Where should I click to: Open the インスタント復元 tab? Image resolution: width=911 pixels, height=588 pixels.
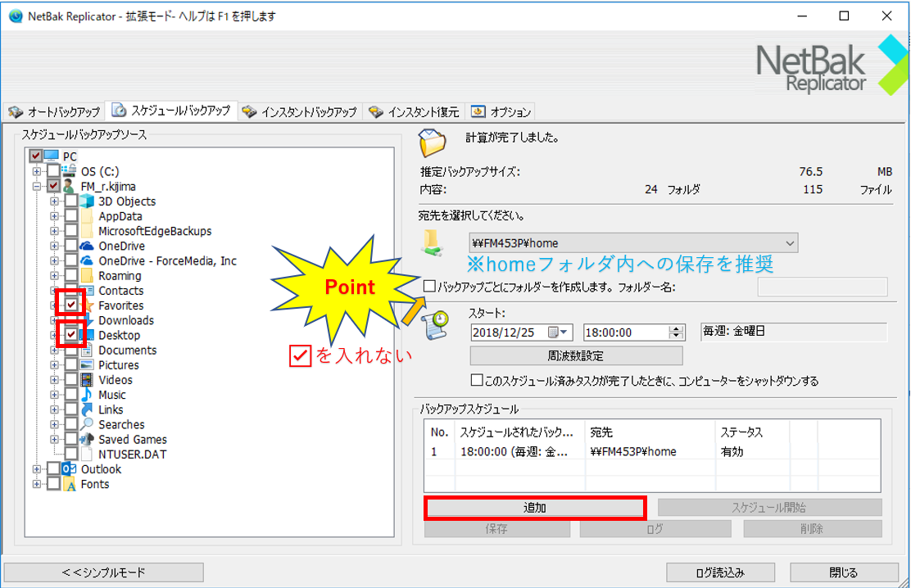415,111
